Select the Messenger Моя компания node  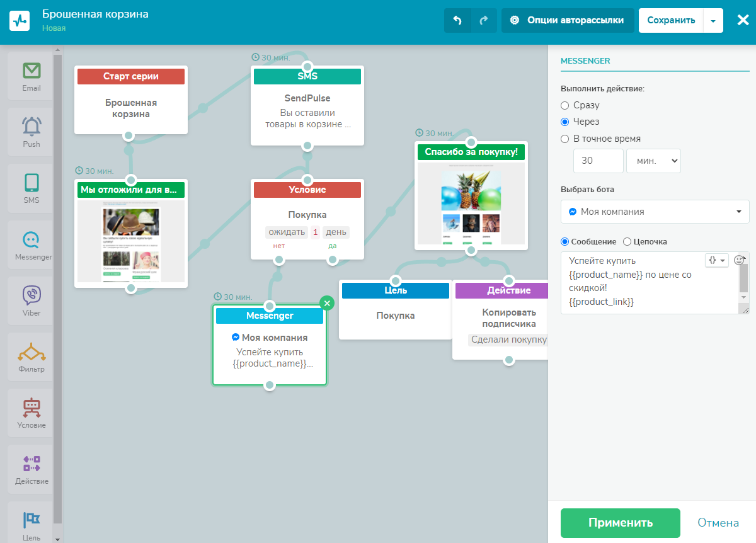point(270,345)
